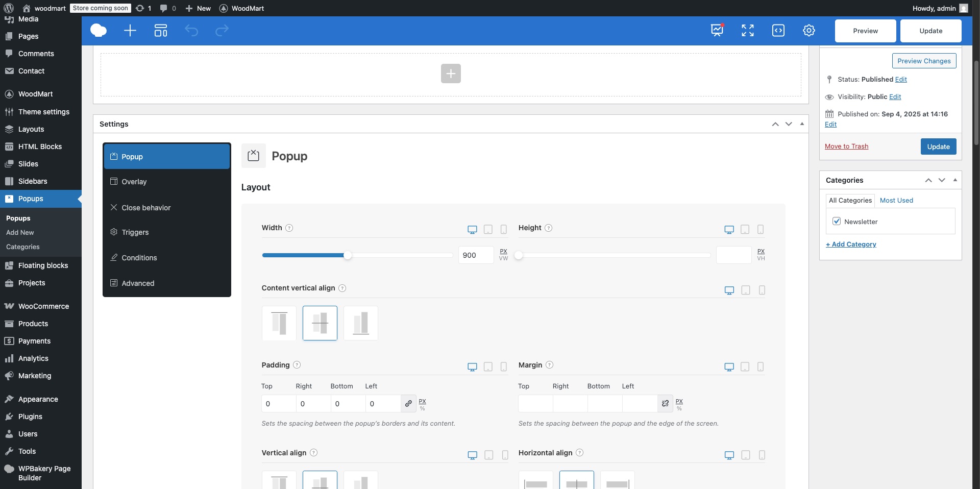Toggle linked values for Padding fields

pos(408,404)
